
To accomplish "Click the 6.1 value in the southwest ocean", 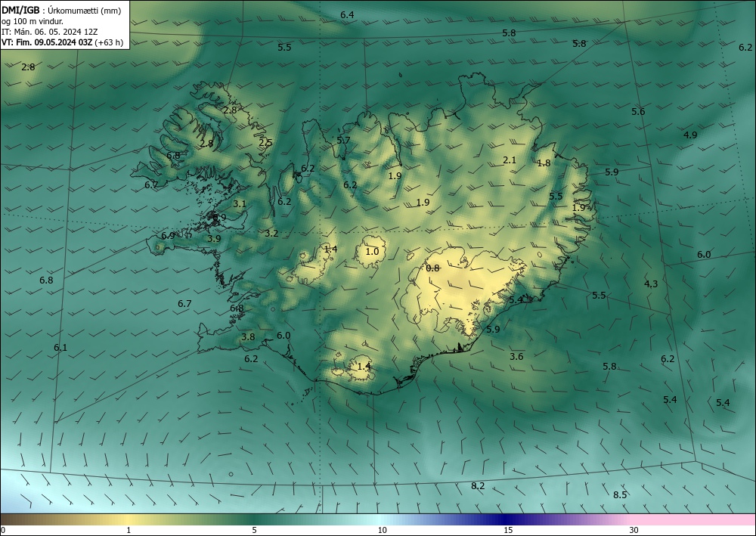I will (60, 348).
